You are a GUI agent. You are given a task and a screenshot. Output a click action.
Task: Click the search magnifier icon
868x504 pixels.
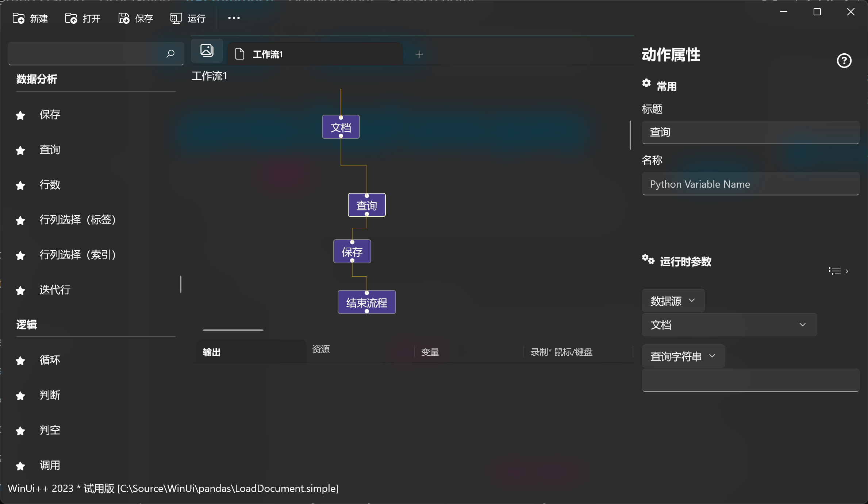[170, 54]
